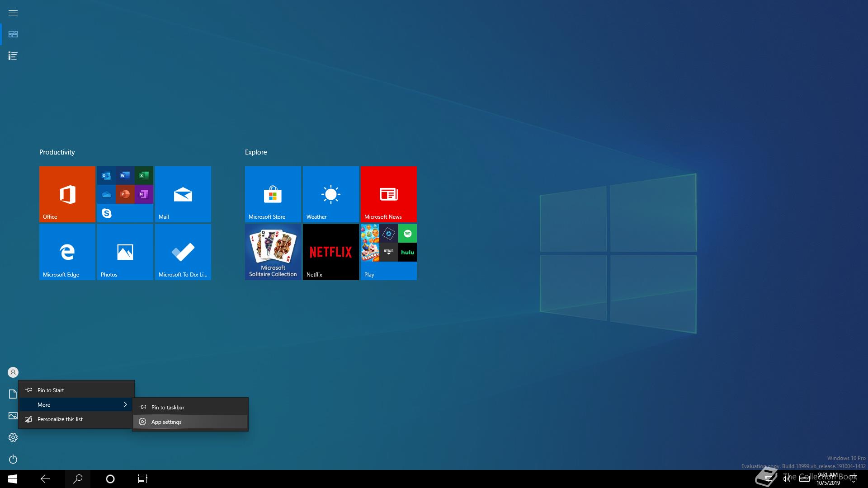Open the Play folder tile label
The height and width of the screenshot is (488, 868).
(x=369, y=274)
